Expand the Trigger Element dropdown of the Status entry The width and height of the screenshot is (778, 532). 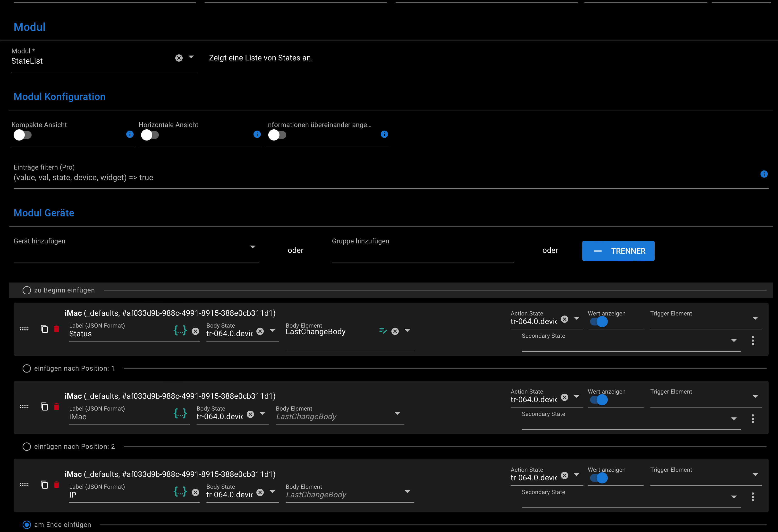[x=755, y=318]
